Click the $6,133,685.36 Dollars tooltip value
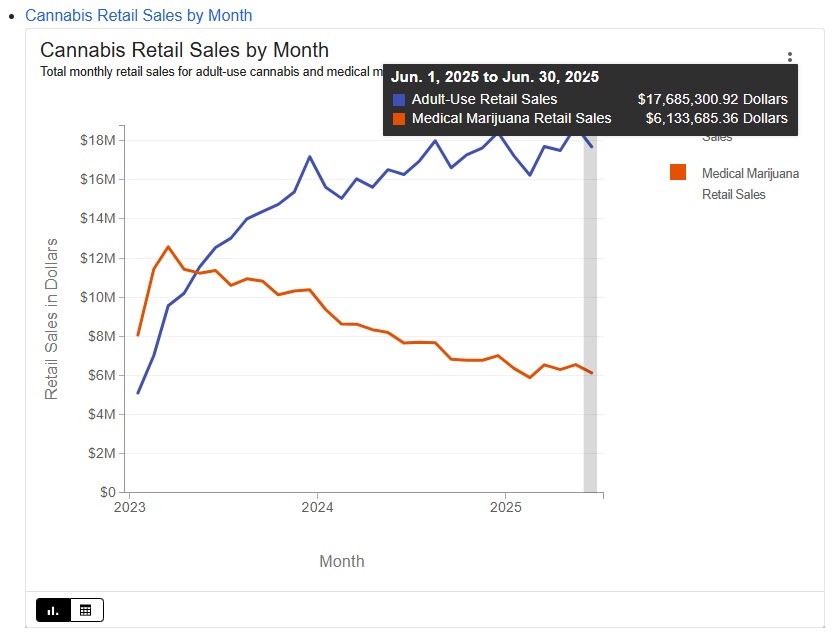This screenshot has width=839, height=634. click(716, 118)
